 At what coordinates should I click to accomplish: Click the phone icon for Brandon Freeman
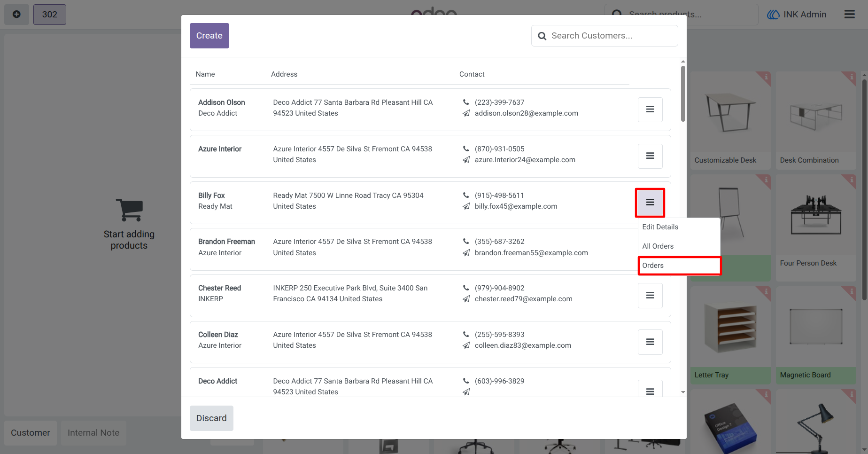(x=466, y=241)
